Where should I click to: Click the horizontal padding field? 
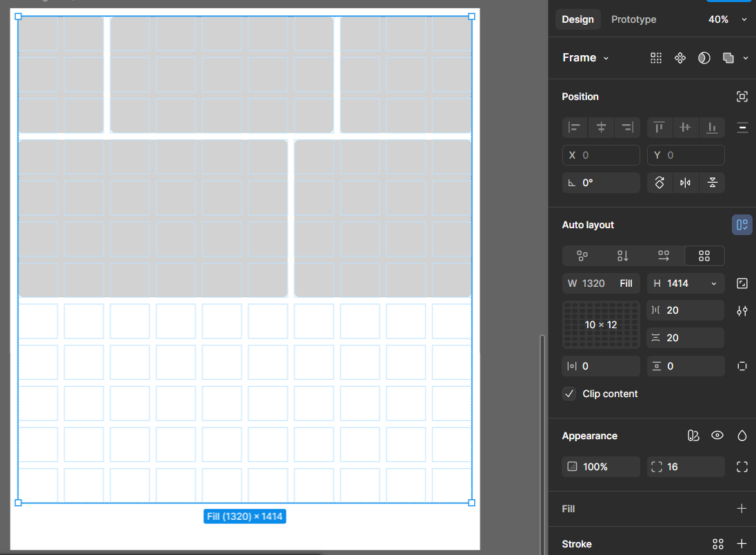tap(601, 366)
